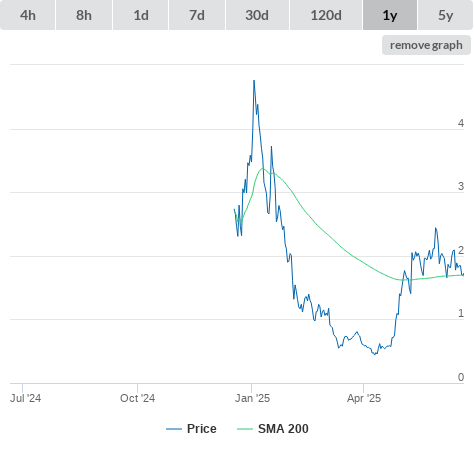The width and height of the screenshot is (474, 455).
Task: Click the y-axis value 1
Action: tap(461, 313)
